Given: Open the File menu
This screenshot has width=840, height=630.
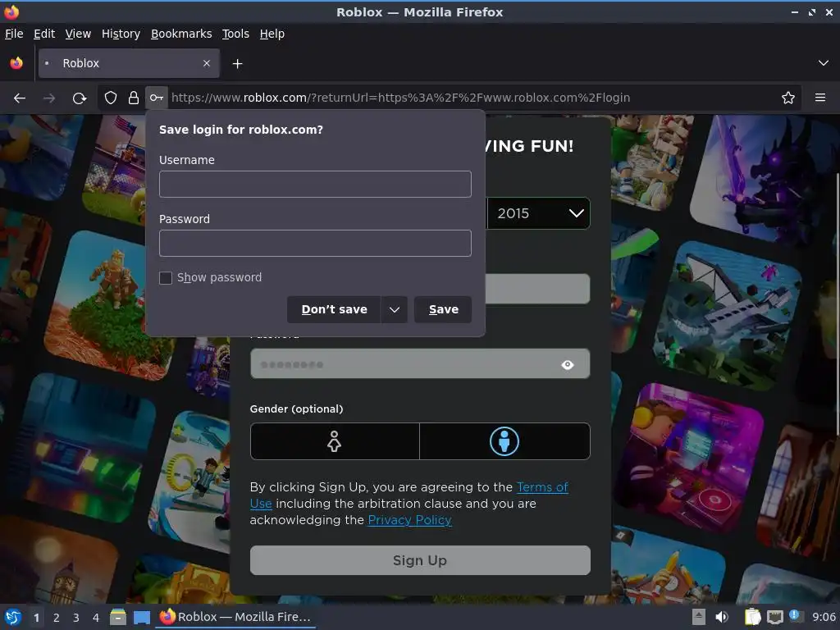Looking at the screenshot, I should [14, 34].
